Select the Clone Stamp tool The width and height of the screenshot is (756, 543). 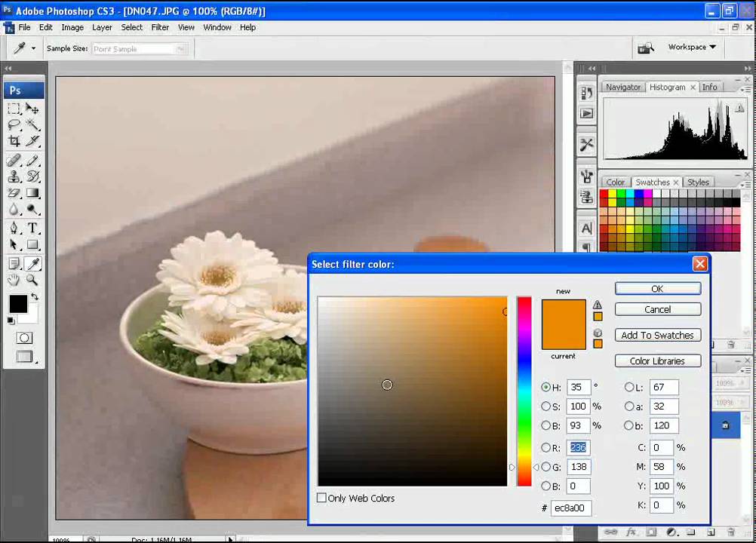pyautogui.click(x=14, y=176)
